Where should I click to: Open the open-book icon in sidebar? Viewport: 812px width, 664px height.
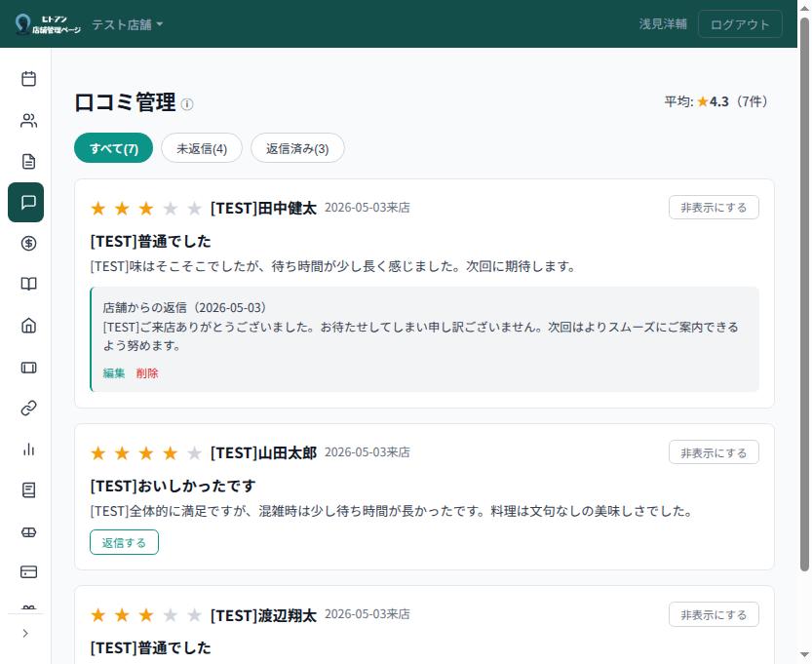(x=28, y=284)
